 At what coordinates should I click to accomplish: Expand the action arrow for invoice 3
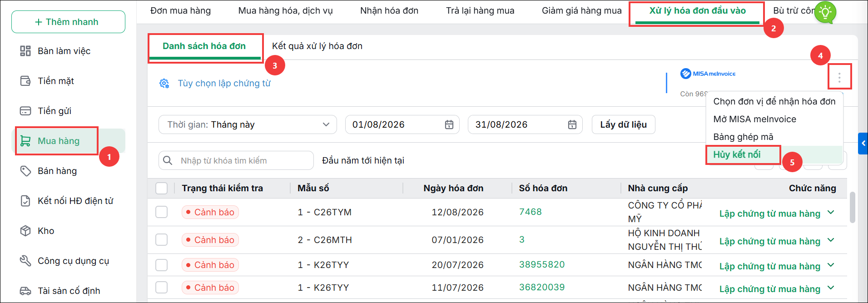831,240
